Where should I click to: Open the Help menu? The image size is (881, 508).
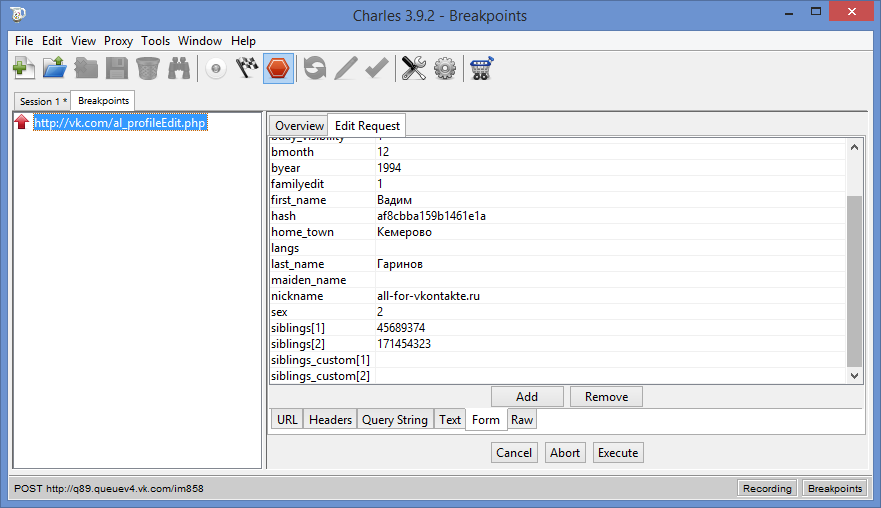tap(243, 41)
